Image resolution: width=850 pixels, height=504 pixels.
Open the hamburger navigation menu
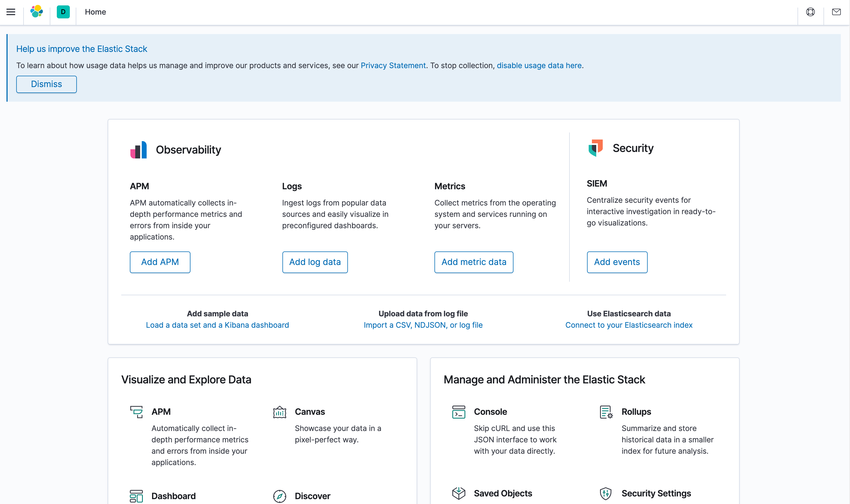click(x=11, y=12)
